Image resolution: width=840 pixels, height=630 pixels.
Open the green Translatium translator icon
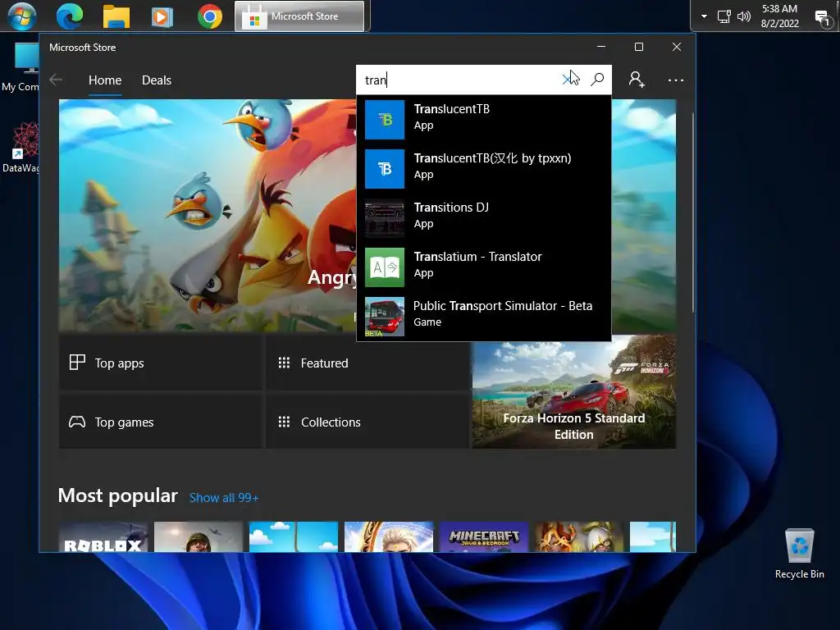click(x=385, y=267)
